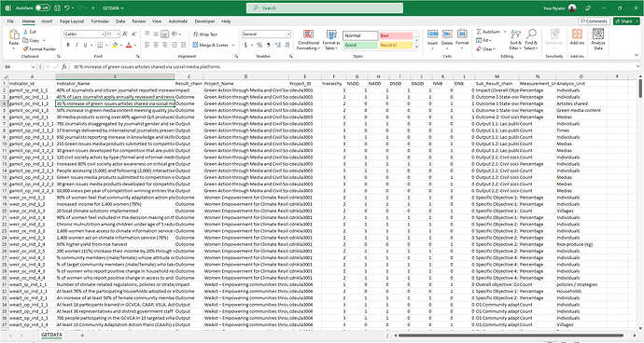The width and height of the screenshot is (644, 343).
Task: Select the Align Left icon
Action: click(147, 45)
